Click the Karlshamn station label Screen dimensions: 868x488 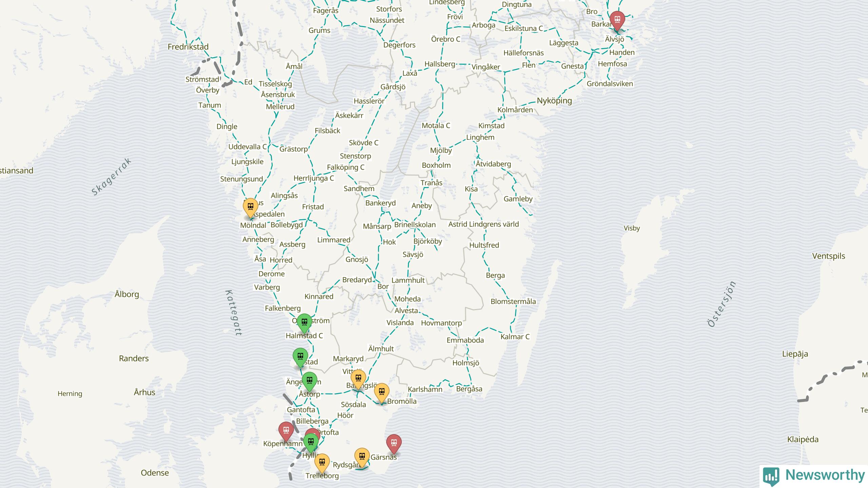pos(425,389)
